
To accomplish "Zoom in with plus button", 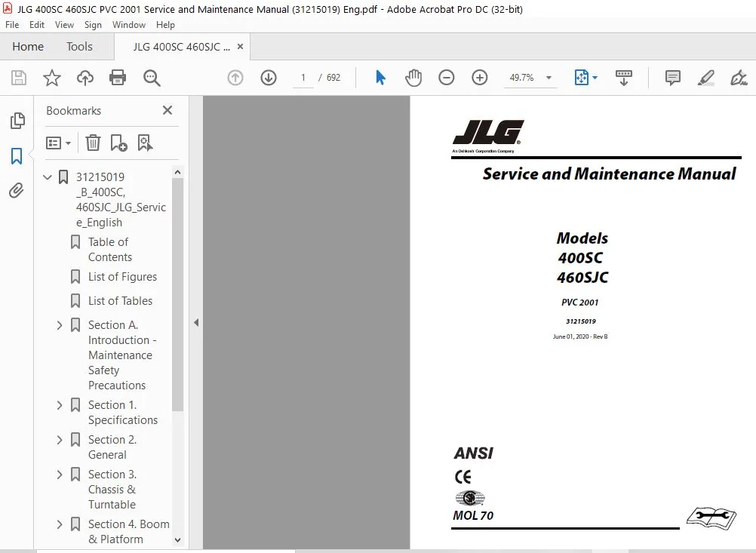I will click(x=480, y=78).
